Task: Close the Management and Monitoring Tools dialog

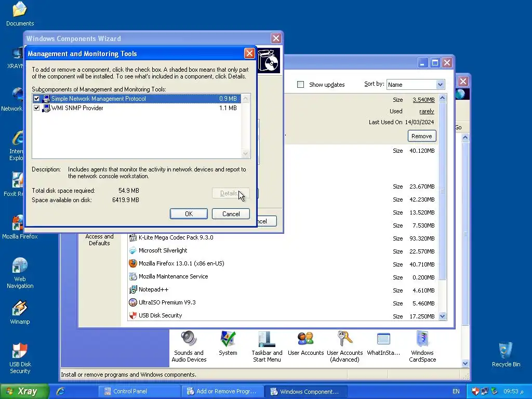Action: [249, 54]
